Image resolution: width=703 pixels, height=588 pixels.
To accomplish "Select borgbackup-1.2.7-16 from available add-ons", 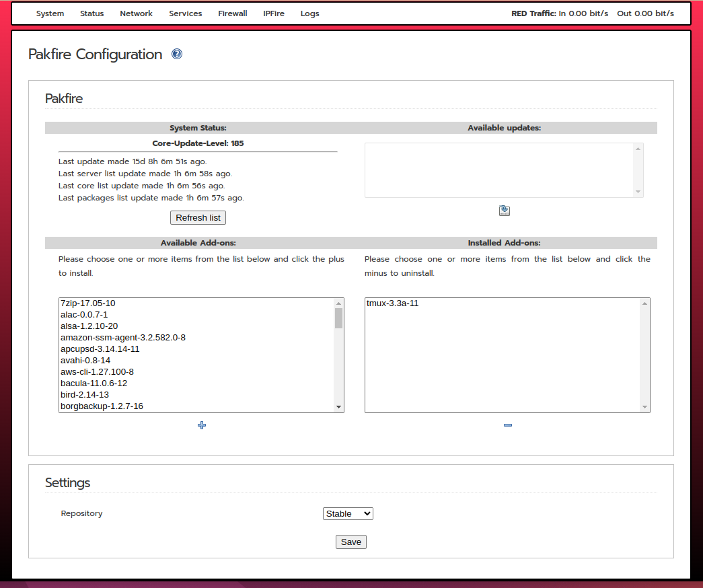I will [x=102, y=406].
